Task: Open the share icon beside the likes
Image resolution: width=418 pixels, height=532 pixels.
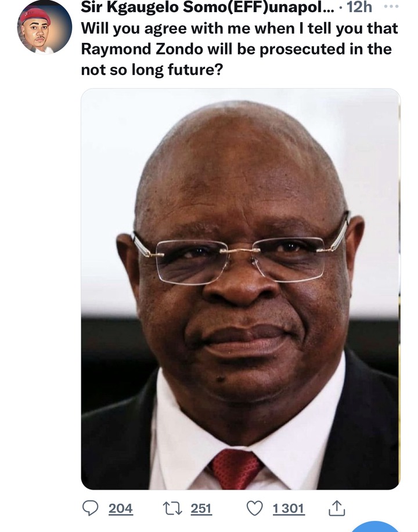Action: (337, 508)
